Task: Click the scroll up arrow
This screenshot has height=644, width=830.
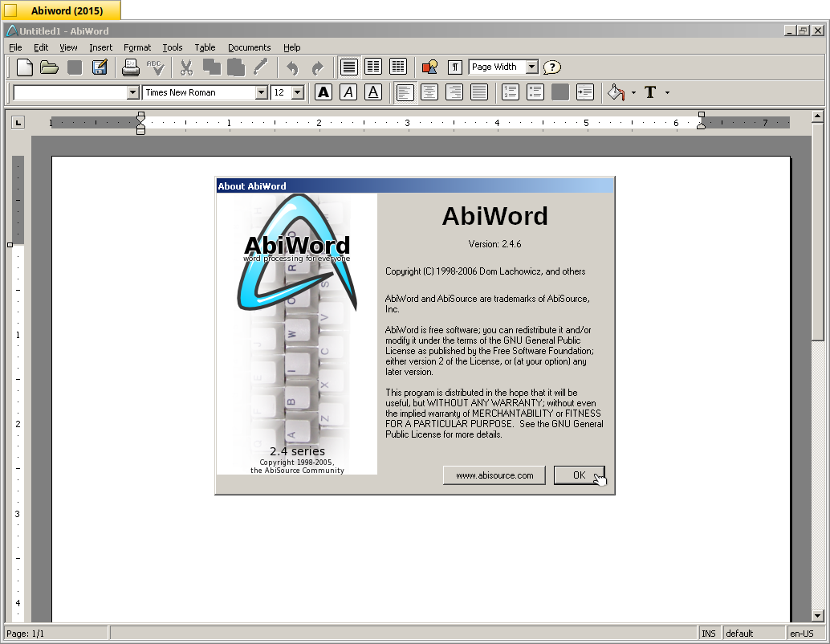Action: coord(818,116)
